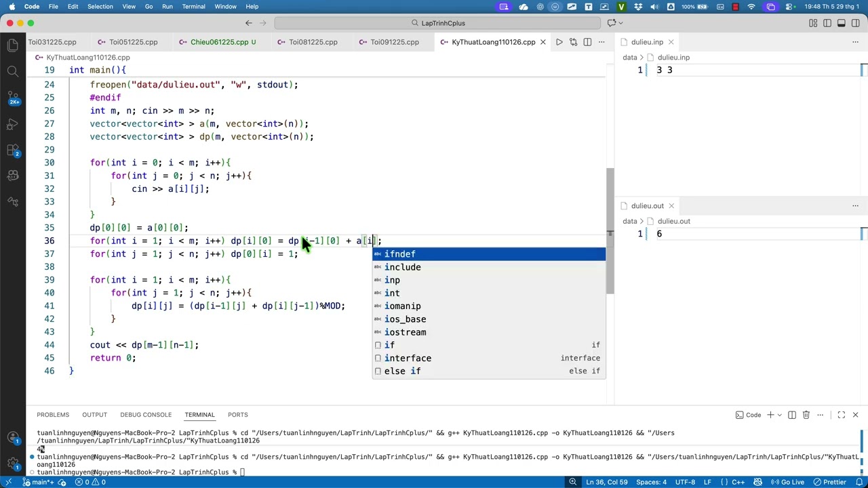868x488 pixels.
Task: Open Source Control view with 2K+ badge
Action: pyautogui.click(x=12, y=98)
